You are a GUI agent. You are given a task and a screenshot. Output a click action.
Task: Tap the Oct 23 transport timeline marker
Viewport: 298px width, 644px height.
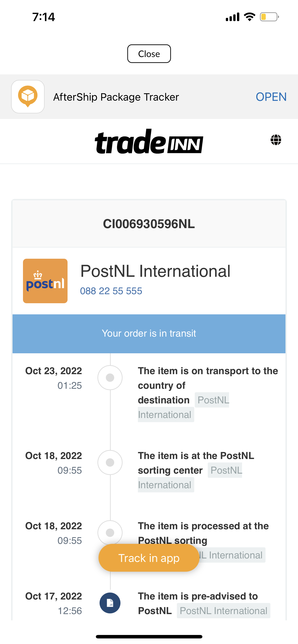pyautogui.click(x=110, y=377)
